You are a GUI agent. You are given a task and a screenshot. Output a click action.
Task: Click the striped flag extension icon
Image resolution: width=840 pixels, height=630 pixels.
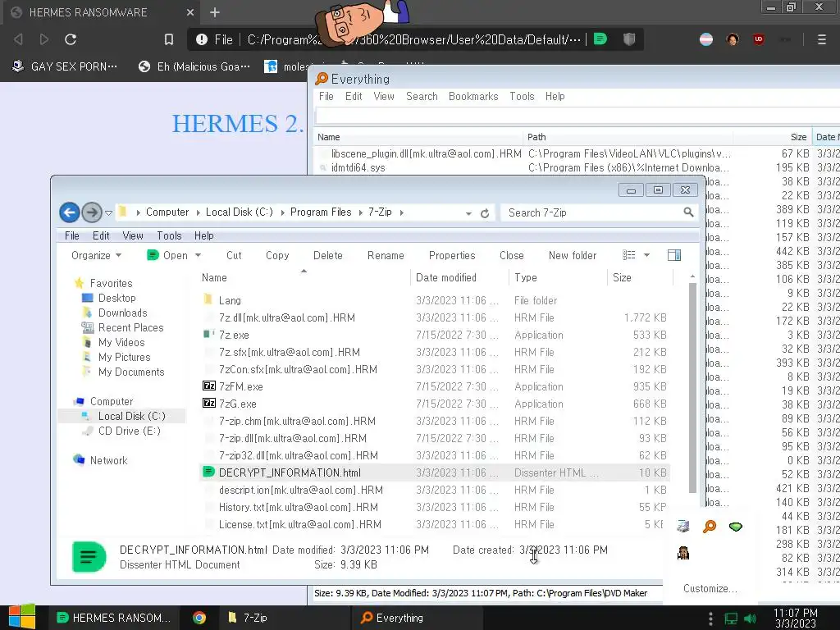(706, 39)
